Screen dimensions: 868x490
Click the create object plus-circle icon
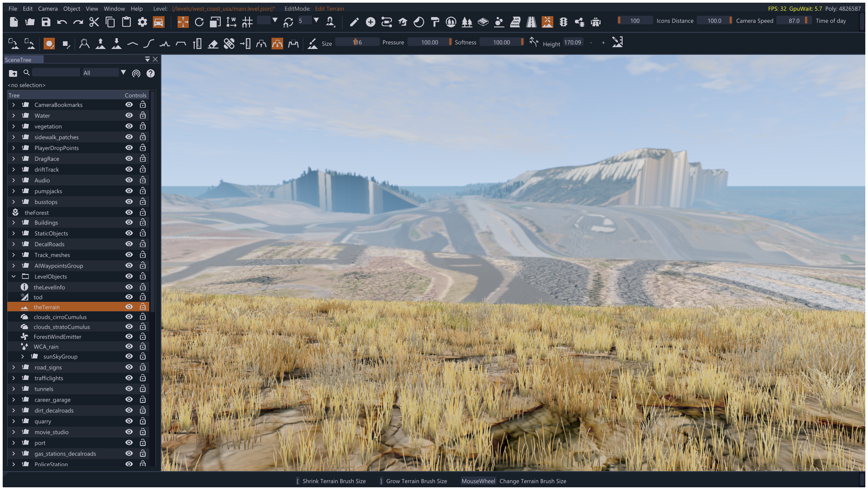pos(370,22)
